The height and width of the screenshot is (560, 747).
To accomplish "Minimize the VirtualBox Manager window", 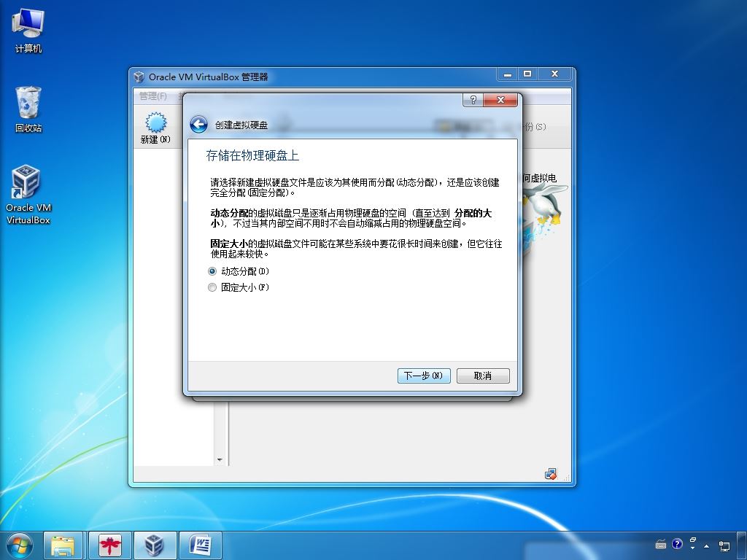I will pos(508,74).
